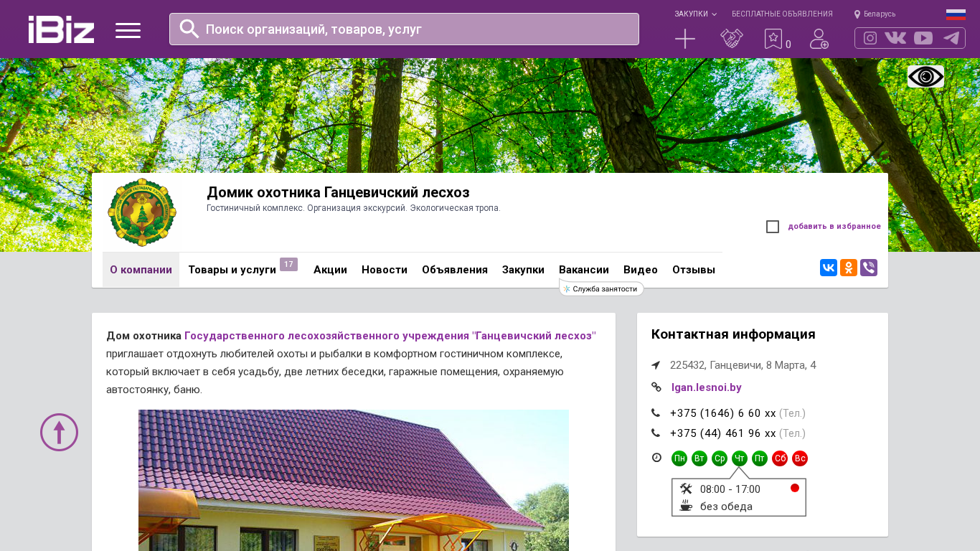This screenshot has height=551, width=980.
Task: Reveal phone +375 (1646) 6 60 xx
Action: tap(723, 413)
